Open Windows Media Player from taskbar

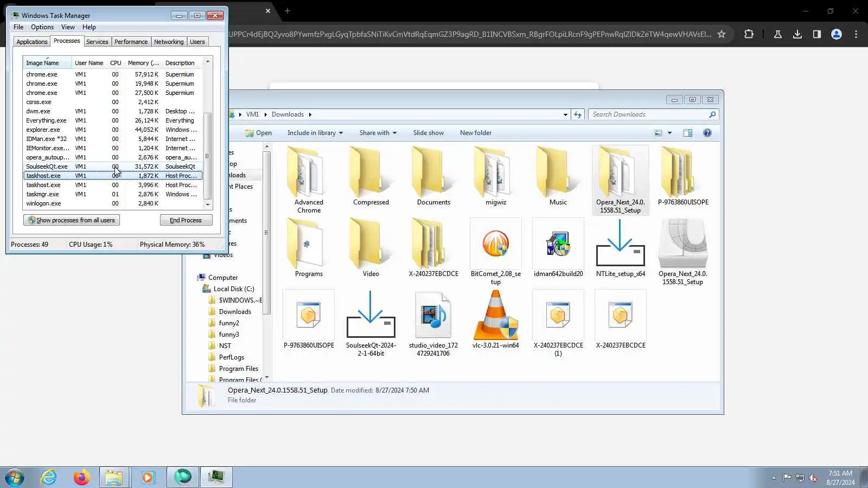coord(147,477)
